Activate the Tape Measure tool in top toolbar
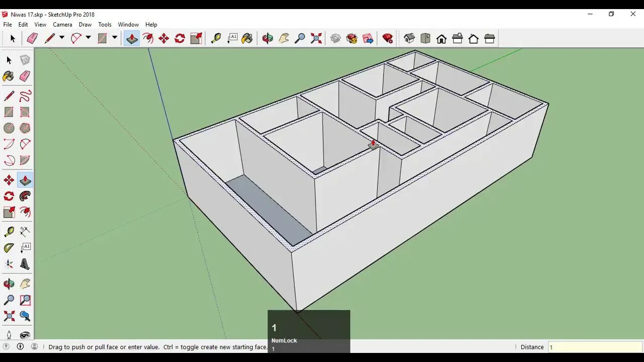 click(x=216, y=39)
